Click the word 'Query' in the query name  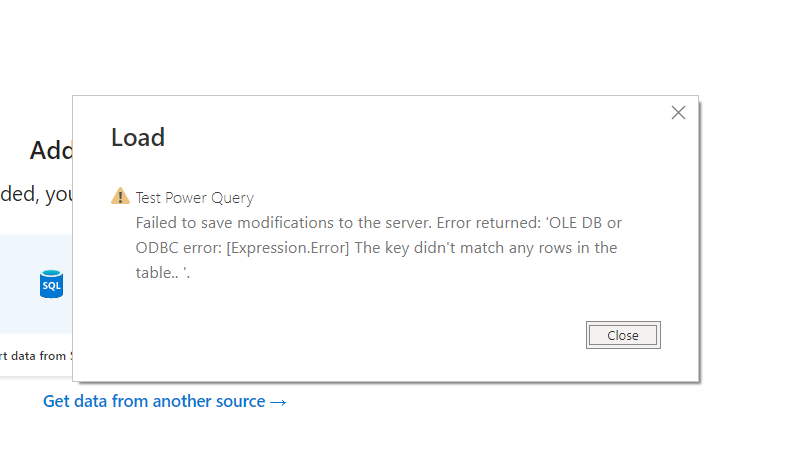(232, 198)
